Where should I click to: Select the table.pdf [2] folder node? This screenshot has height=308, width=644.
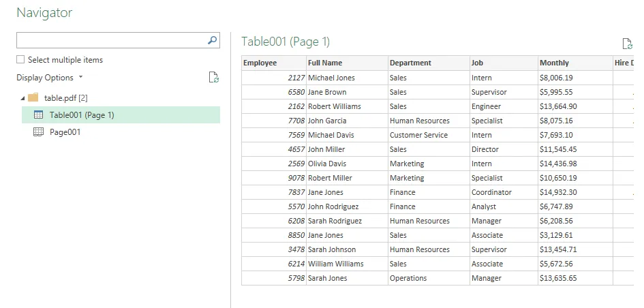point(65,98)
